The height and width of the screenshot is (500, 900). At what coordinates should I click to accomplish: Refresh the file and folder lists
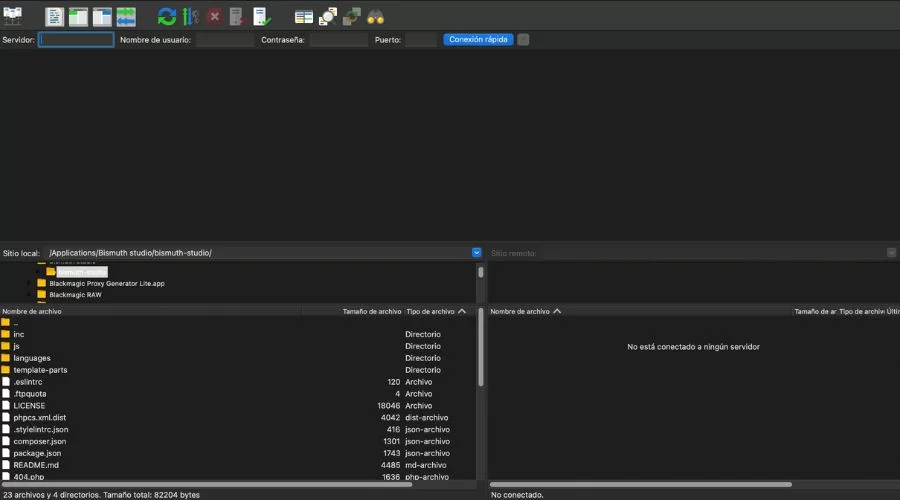point(166,16)
